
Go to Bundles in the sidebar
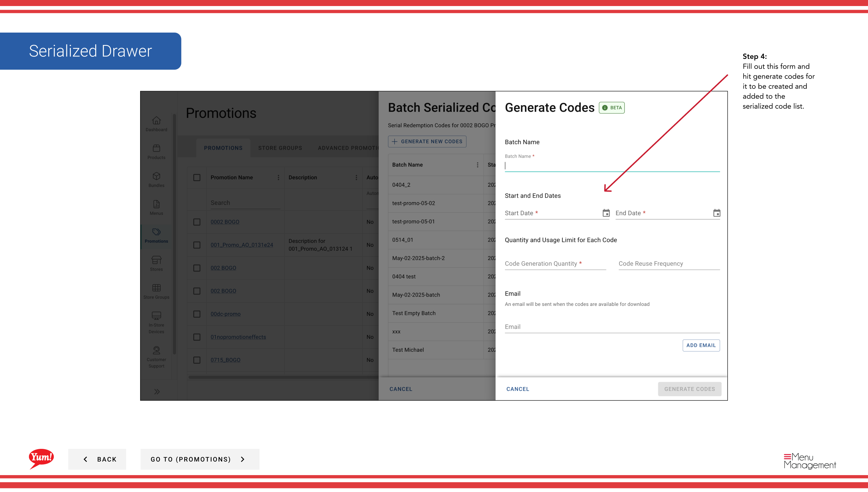click(x=156, y=180)
